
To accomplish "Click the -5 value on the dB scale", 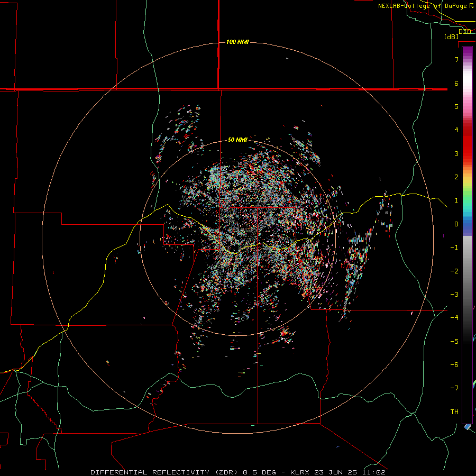I will [x=454, y=342].
